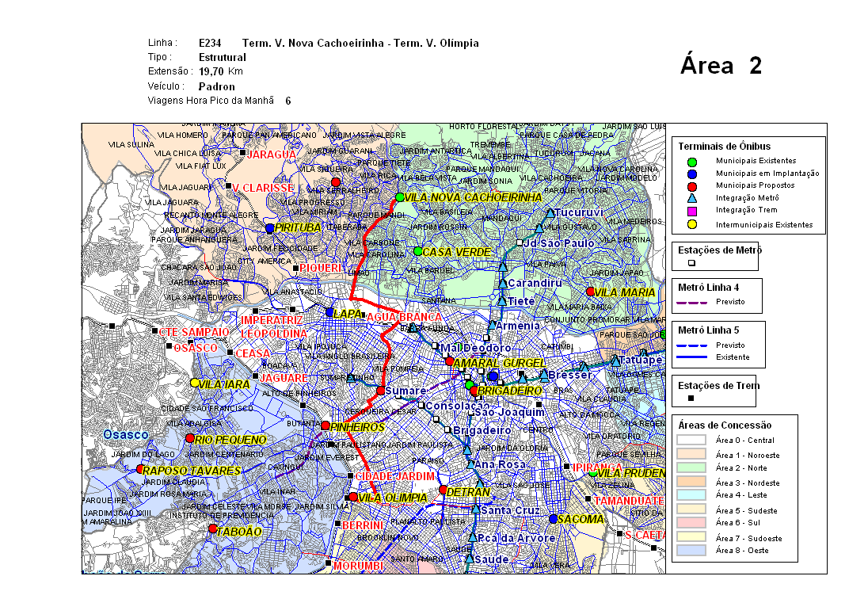Click the red terminal marker at Rio Pequeno

coord(190,438)
